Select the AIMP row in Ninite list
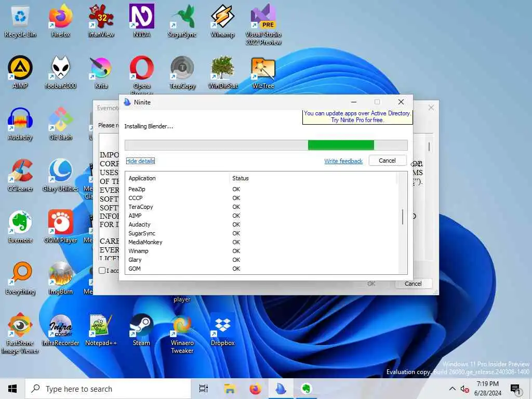Image resolution: width=532 pixels, height=399 pixels. [261, 216]
